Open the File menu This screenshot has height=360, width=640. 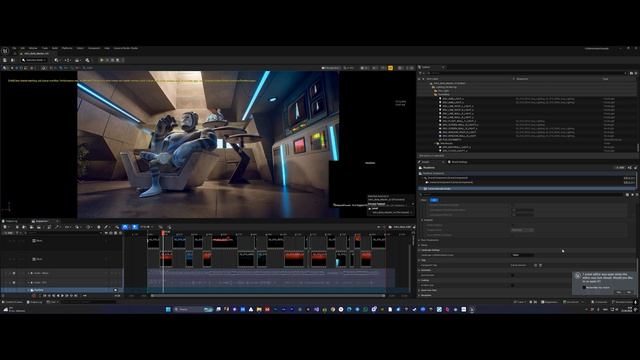[14, 48]
